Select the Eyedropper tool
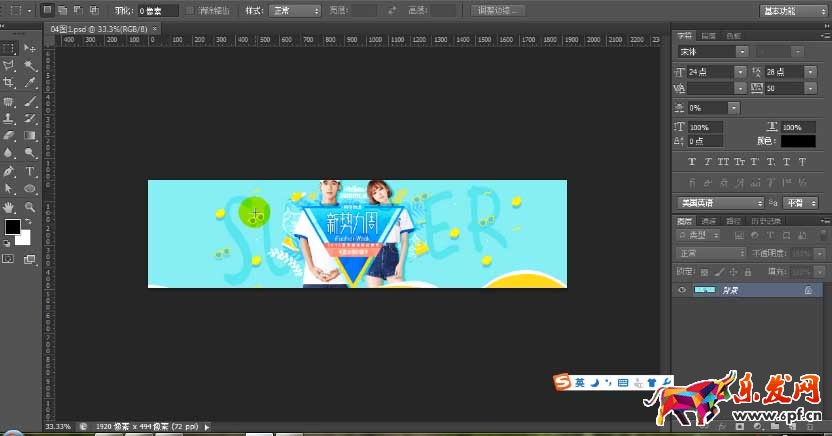The height and width of the screenshot is (436, 832). tap(30, 83)
